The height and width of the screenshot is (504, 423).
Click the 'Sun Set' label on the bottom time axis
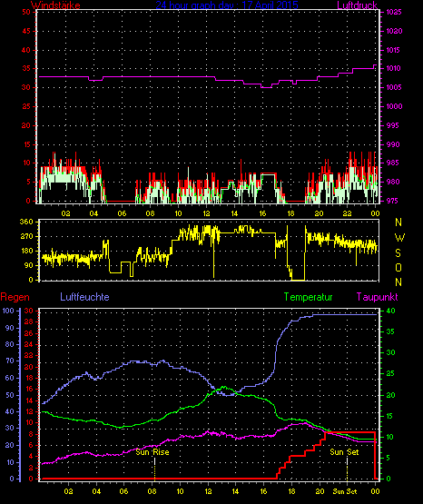coord(345,491)
